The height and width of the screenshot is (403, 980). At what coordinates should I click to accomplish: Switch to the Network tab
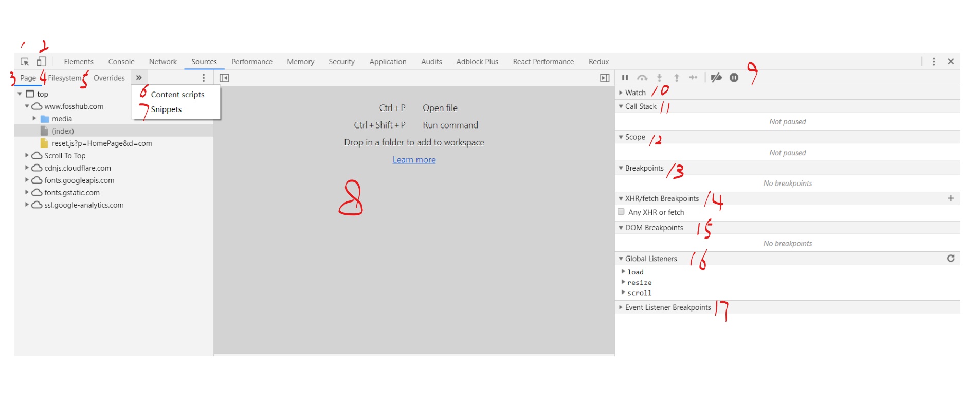(162, 62)
